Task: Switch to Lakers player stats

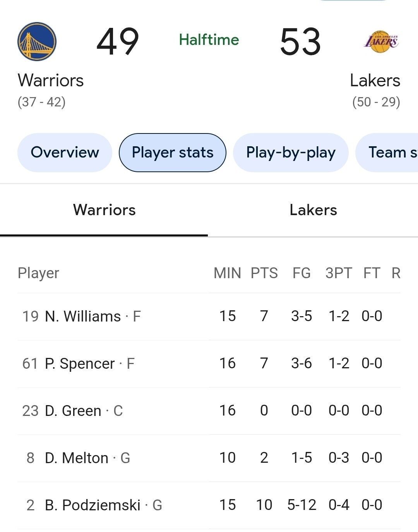Action: pyautogui.click(x=313, y=210)
